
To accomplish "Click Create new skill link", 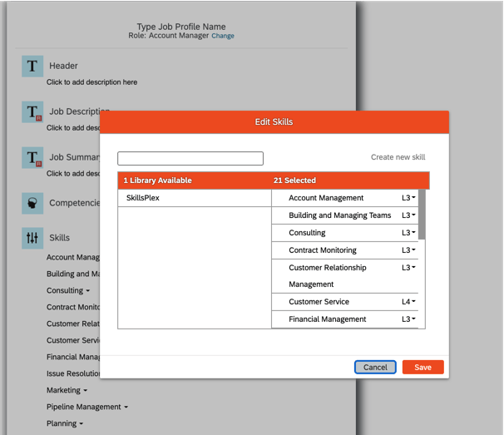I will [398, 157].
